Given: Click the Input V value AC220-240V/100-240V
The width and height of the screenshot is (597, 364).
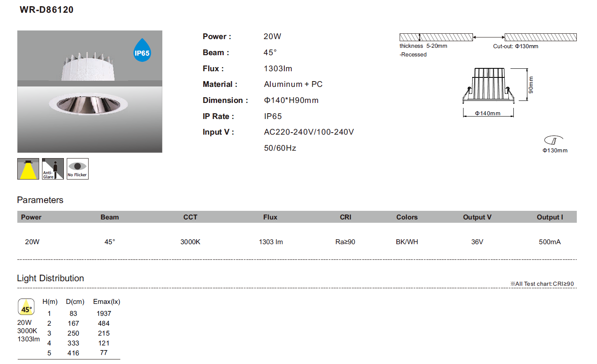Looking at the screenshot, I should point(309,132).
